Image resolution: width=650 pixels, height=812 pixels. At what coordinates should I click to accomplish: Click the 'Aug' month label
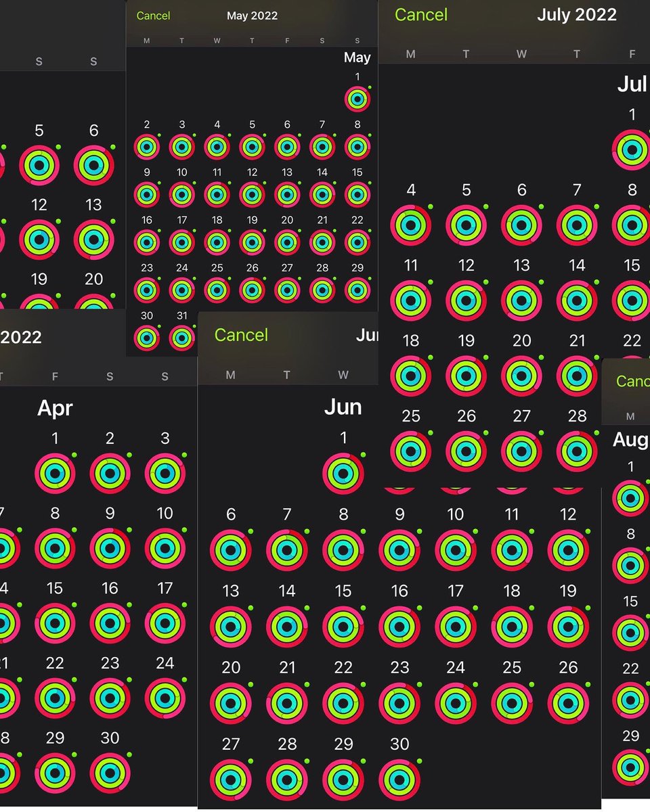coord(630,440)
